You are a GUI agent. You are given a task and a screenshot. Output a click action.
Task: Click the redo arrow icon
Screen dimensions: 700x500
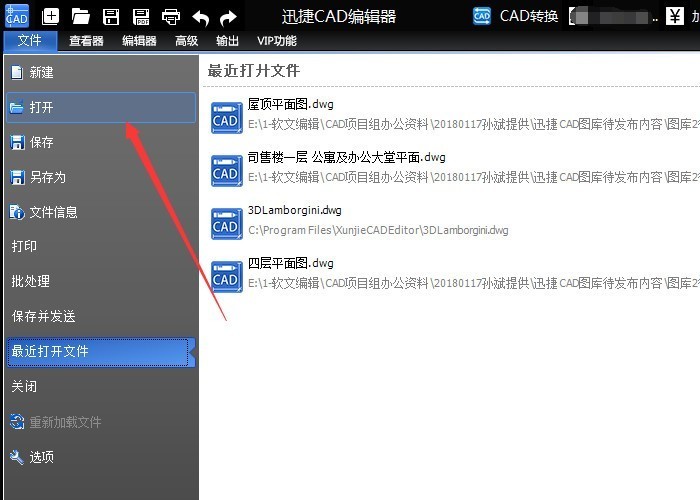228,18
